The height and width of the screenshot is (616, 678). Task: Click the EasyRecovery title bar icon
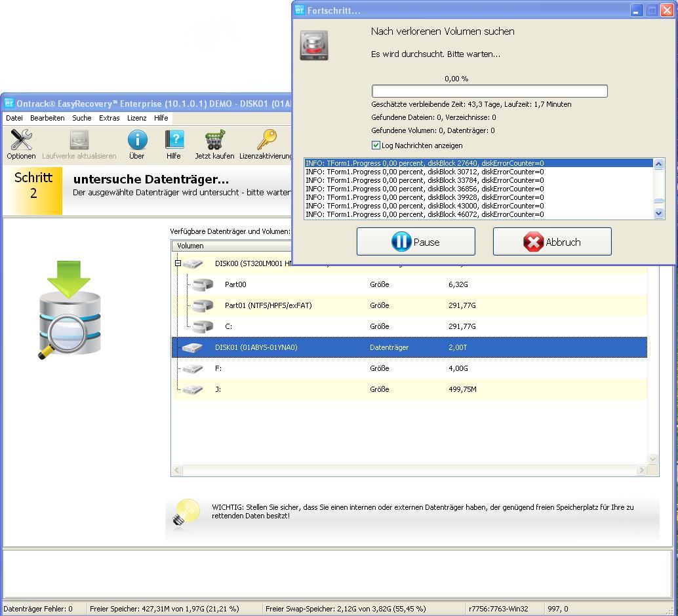click(x=9, y=104)
